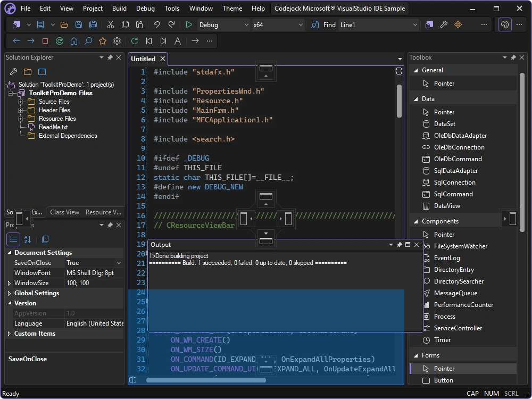Toggle Categorized view in Properties panel
The width and height of the screenshot is (532, 399).
pos(13,239)
